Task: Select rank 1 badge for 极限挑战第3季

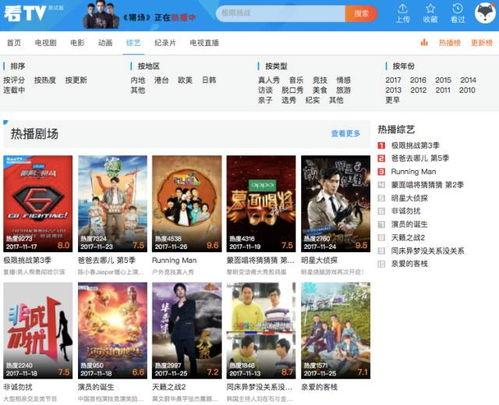Action: (381, 145)
